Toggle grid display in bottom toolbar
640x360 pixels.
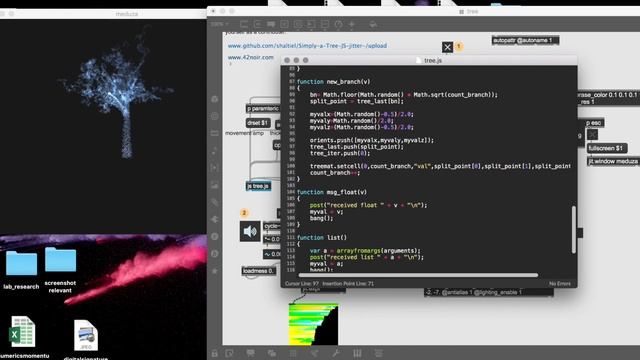(x=293, y=353)
